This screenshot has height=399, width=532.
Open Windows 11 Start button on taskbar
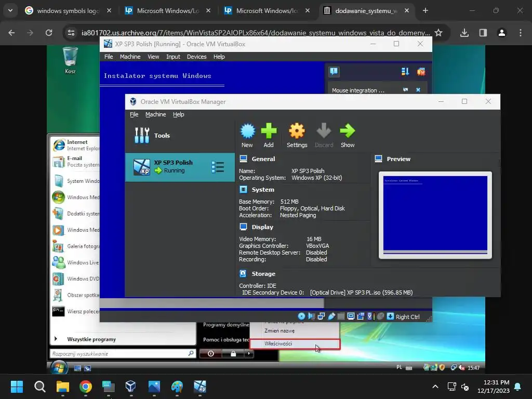[x=17, y=387]
